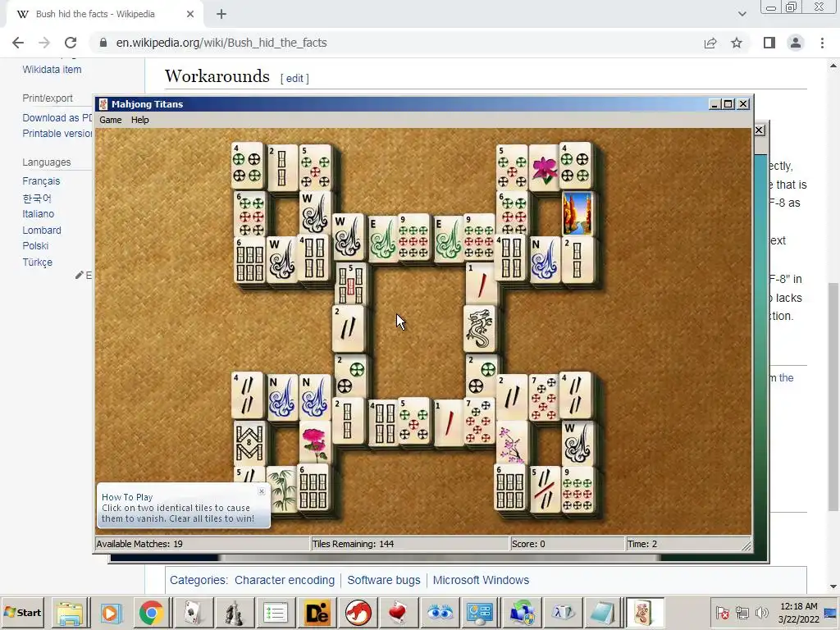Viewport: 840px width, 630px height.
Task: Open the Software bugs category
Action: click(384, 580)
